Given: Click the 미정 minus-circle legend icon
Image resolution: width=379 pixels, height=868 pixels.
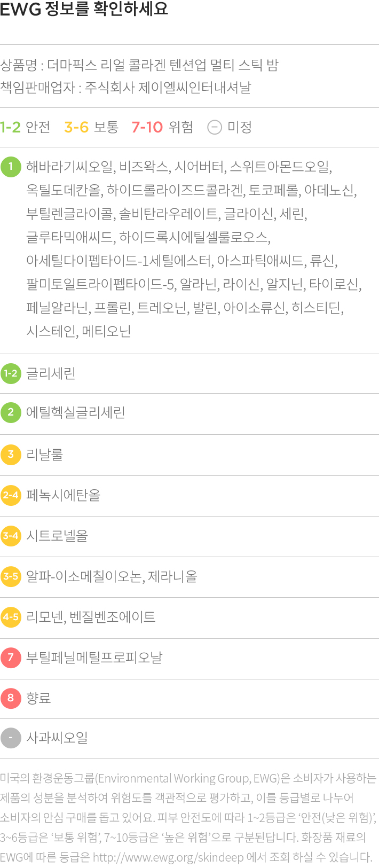Looking at the screenshot, I should pyautogui.click(x=215, y=127).
